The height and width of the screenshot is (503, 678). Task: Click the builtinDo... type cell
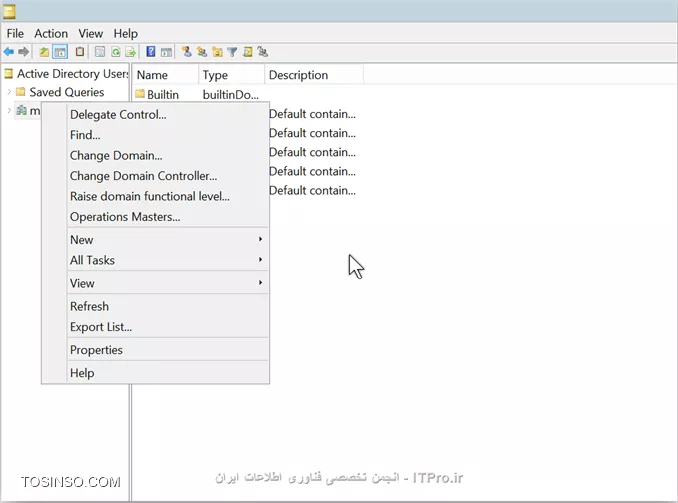click(x=230, y=94)
